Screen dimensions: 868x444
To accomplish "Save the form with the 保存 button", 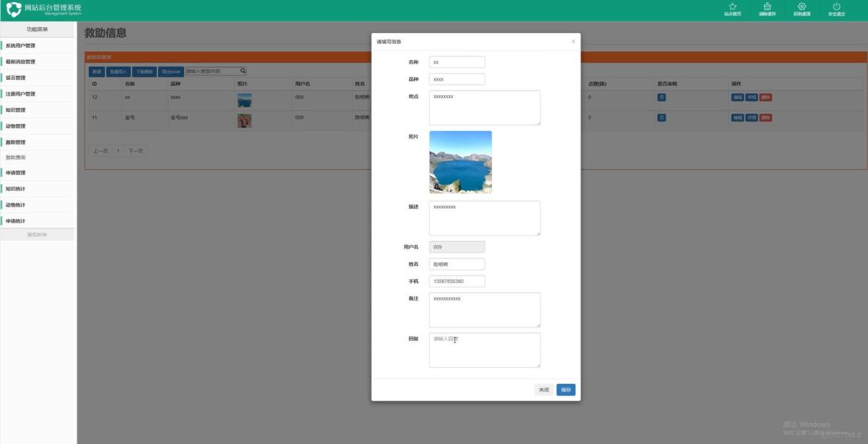I will pyautogui.click(x=564, y=389).
